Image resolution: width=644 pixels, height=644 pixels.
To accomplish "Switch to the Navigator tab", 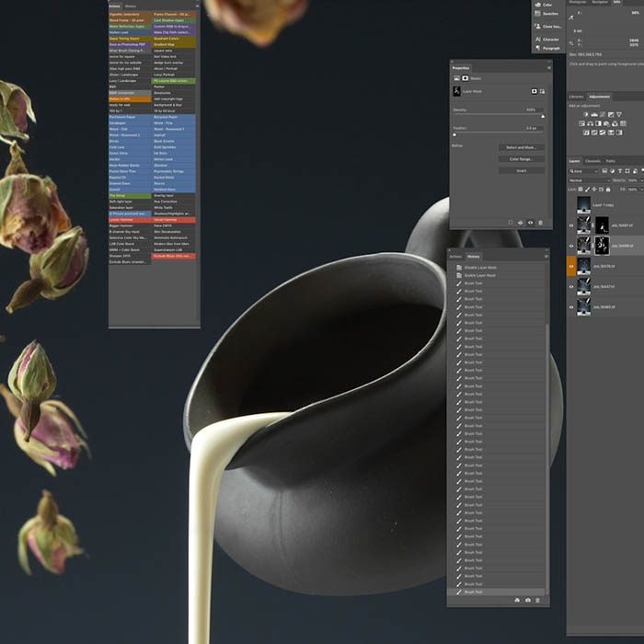I will click(x=600, y=2).
